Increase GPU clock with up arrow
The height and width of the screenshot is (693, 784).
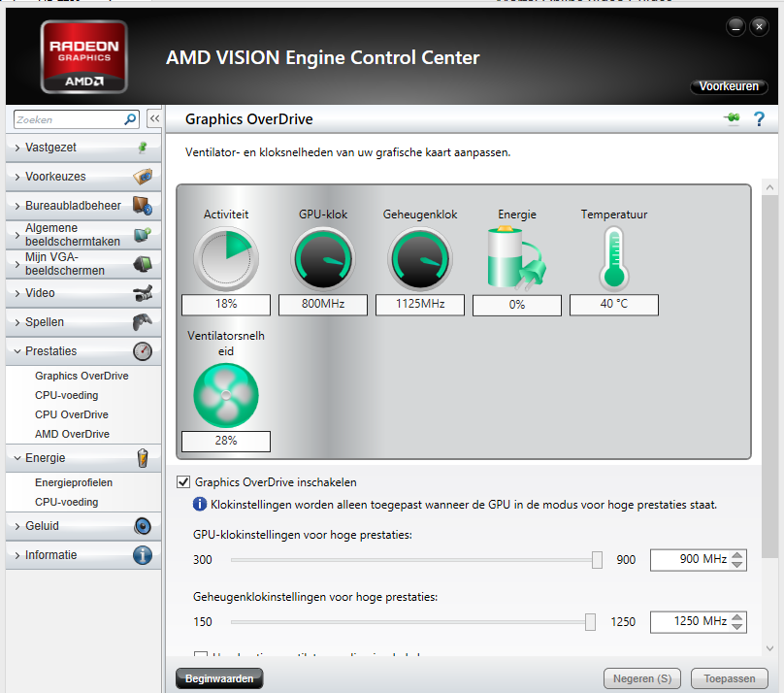(736, 555)
